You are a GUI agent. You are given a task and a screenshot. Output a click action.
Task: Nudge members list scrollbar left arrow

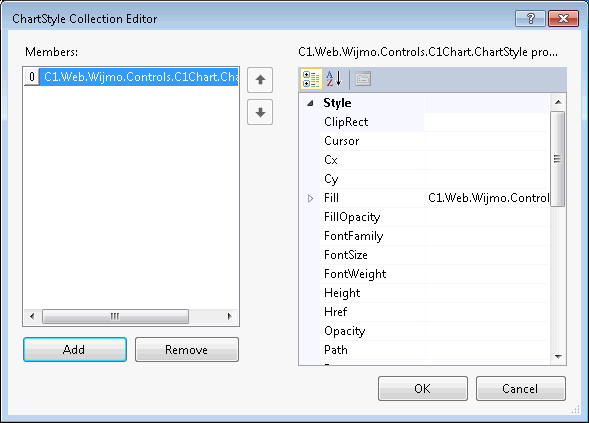32,316
